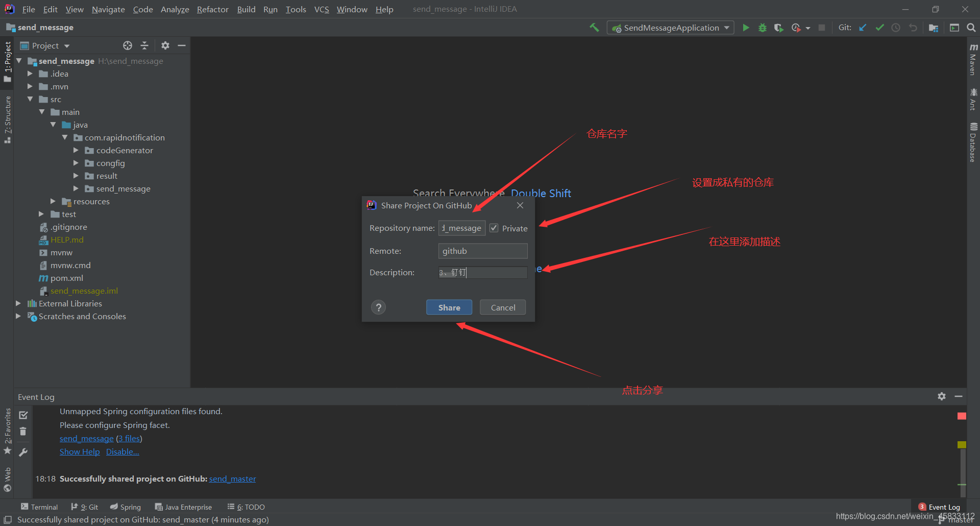Screen dimensions: 980x526
Task: Click the disabled Stop icon
Action: 821,28
